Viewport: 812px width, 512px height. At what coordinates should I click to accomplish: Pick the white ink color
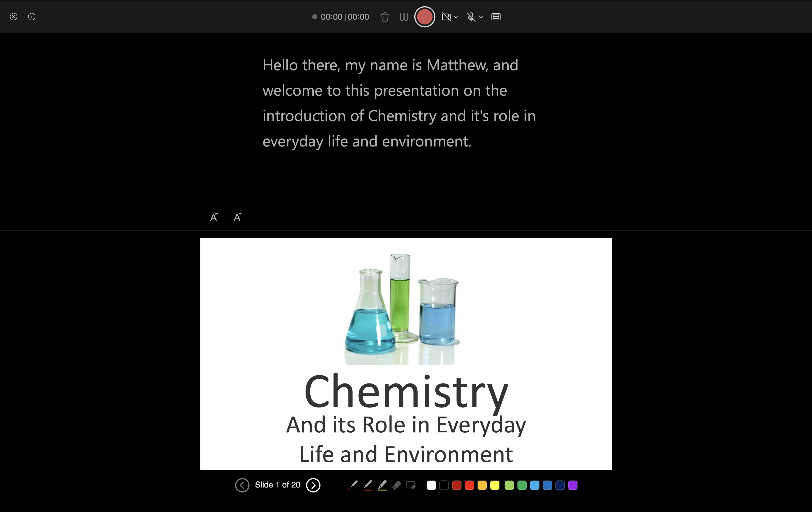pos(431,485)
